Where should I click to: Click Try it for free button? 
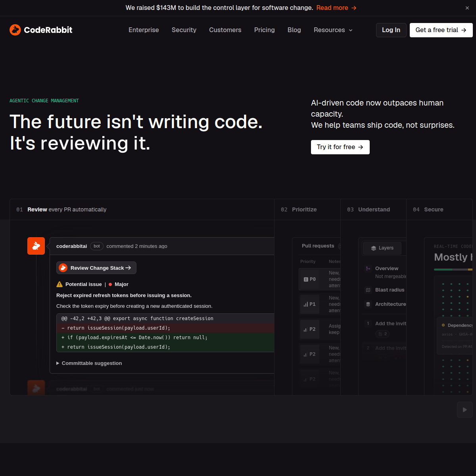pyautogui.click(x=340, y=147)
